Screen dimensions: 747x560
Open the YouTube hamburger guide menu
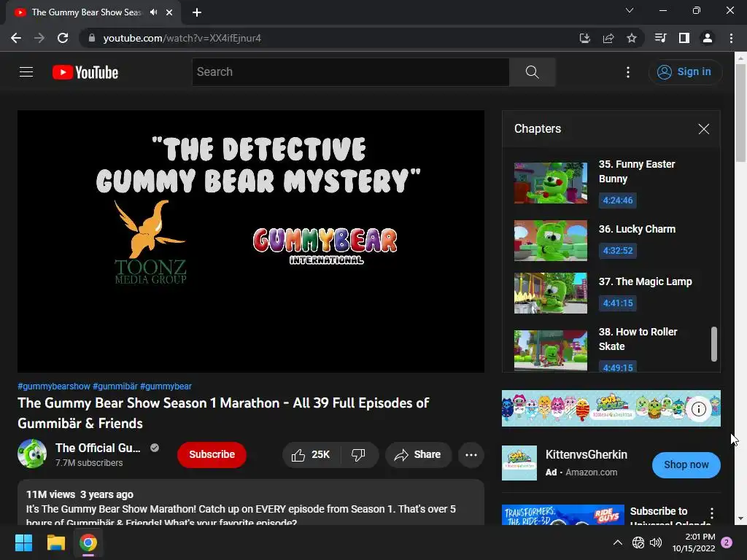pyautogui.click(x=26, y=72)
